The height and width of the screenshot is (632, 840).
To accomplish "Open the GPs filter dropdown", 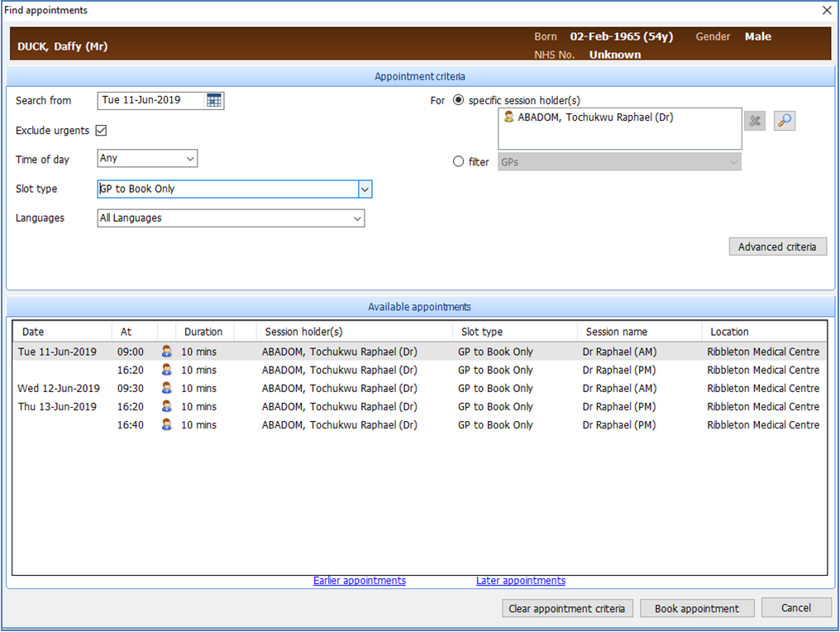I will [620, 162].
